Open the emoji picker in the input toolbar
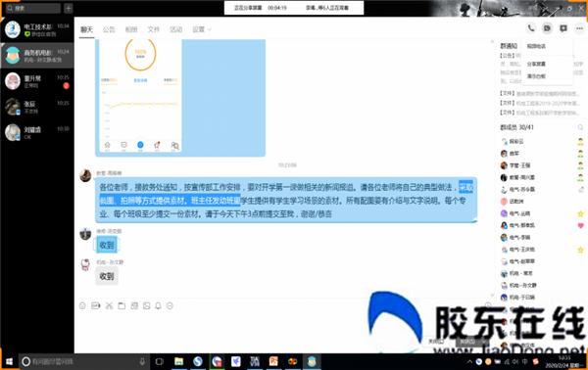 point(83,306)
